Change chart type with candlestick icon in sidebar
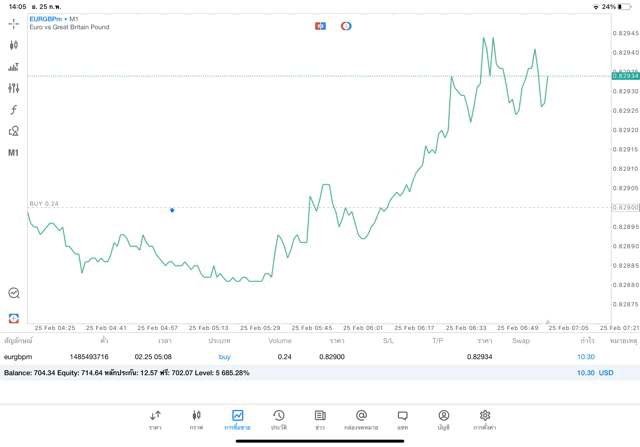Image resolution: width=640 pixels, height=447 pixels. point(14,45)
